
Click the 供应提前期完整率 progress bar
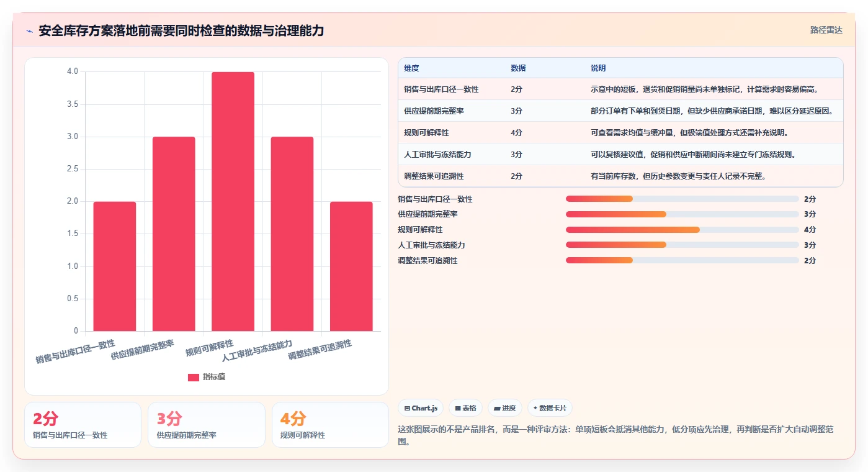(x=682, y=214)
